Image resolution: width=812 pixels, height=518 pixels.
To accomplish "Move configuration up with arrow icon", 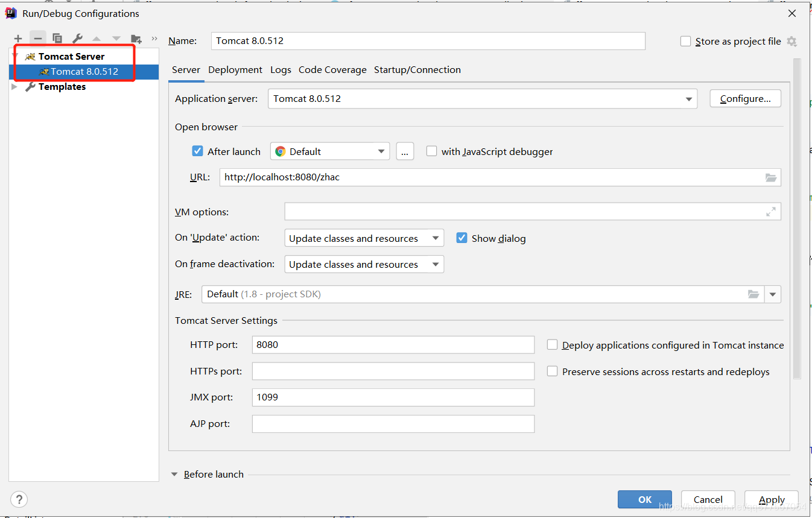I will click(97, 39).
